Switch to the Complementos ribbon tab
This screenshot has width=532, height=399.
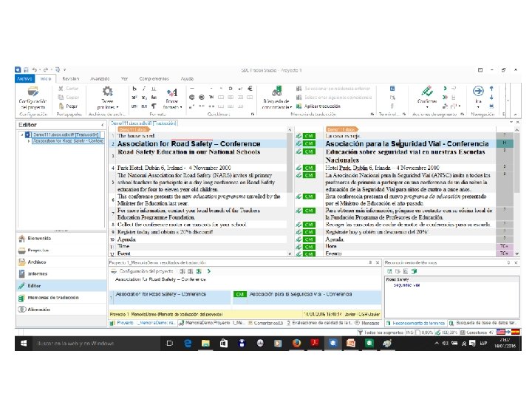154,78
